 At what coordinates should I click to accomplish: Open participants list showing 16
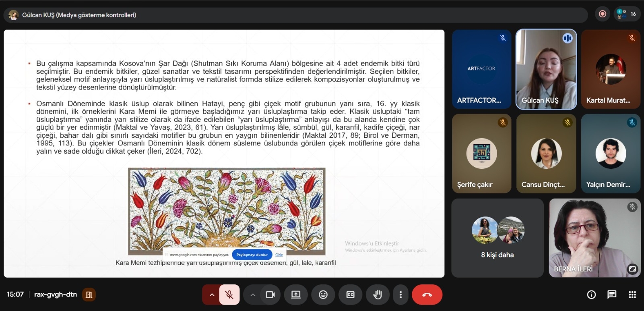tap(627, 14)
